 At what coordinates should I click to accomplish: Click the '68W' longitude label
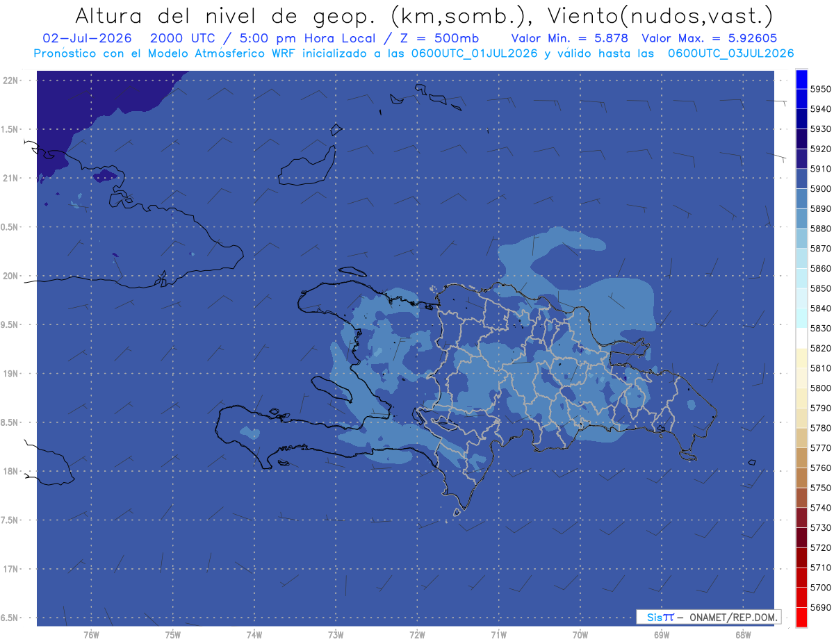click(743, 634)
